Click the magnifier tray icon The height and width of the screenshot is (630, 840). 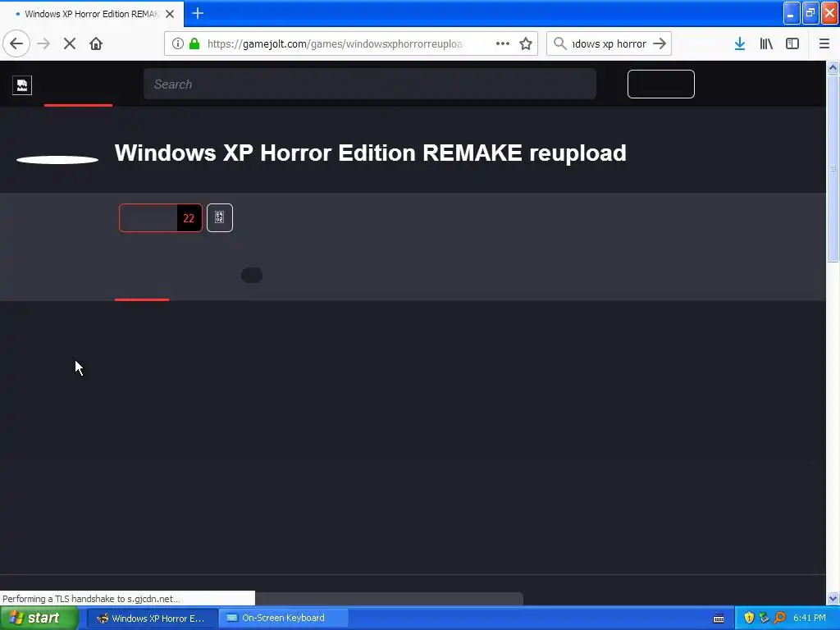[x=779, y=618]
